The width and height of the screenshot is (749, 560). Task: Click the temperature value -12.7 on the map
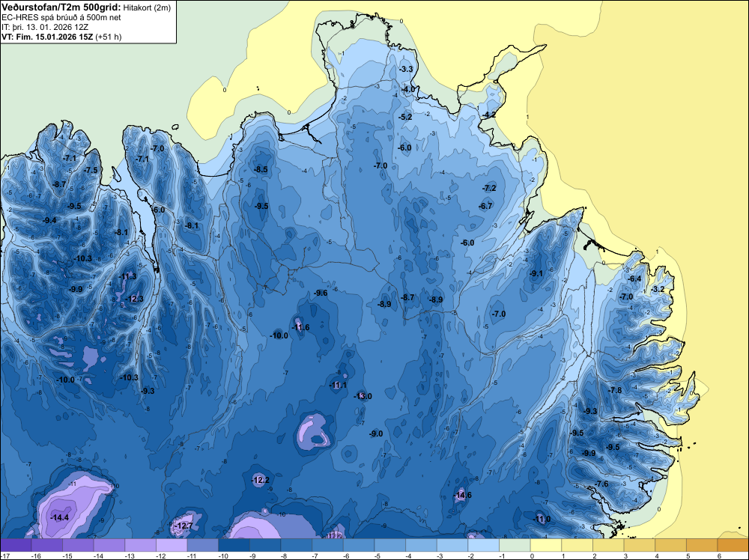[x=183, y=526]
